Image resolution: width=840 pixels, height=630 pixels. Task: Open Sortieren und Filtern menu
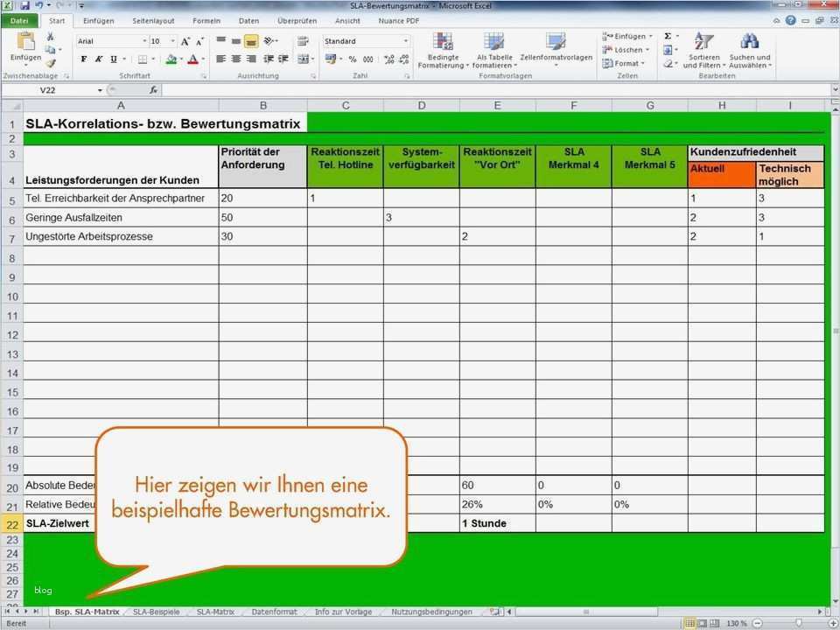point(703,51)
